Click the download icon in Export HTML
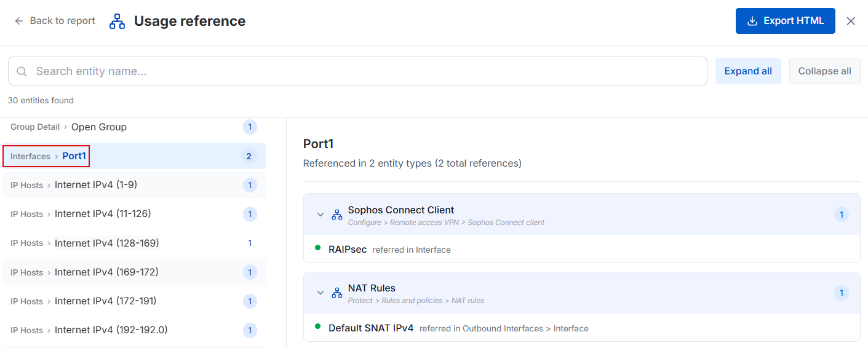Screen dimensions: 868x348 click(752, 21)
